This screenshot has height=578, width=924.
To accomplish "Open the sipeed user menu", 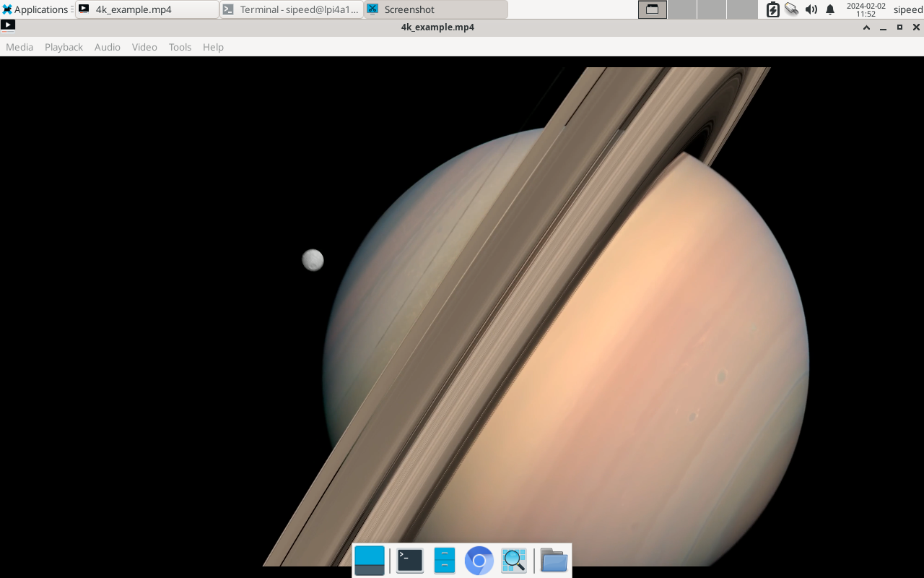I will (907, 9).
